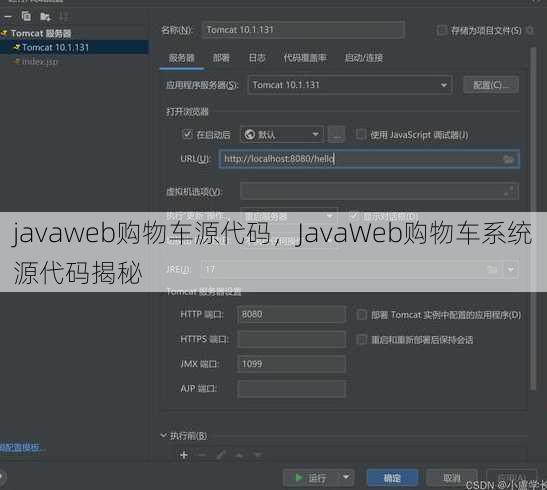Viewport: 547px width, 490px height.
Task: Click the 虚拟机选项(V) input field
Action: (379, 191)
